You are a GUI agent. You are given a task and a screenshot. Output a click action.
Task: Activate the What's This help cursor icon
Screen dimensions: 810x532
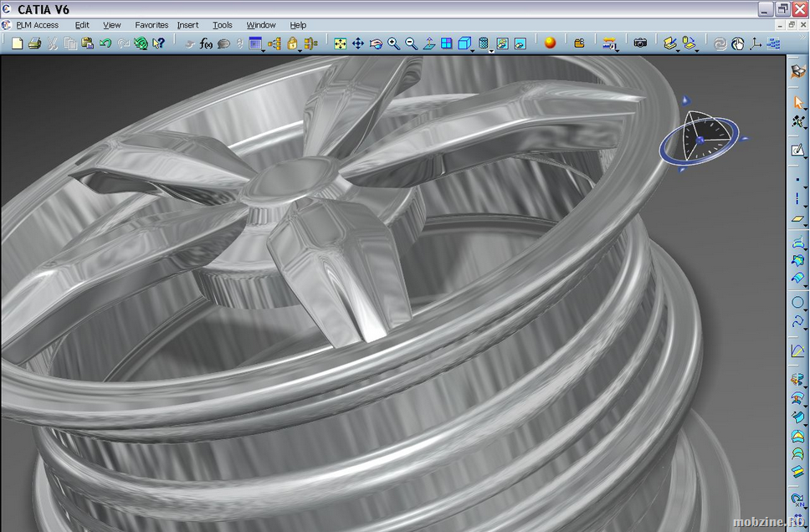point(159,43)
